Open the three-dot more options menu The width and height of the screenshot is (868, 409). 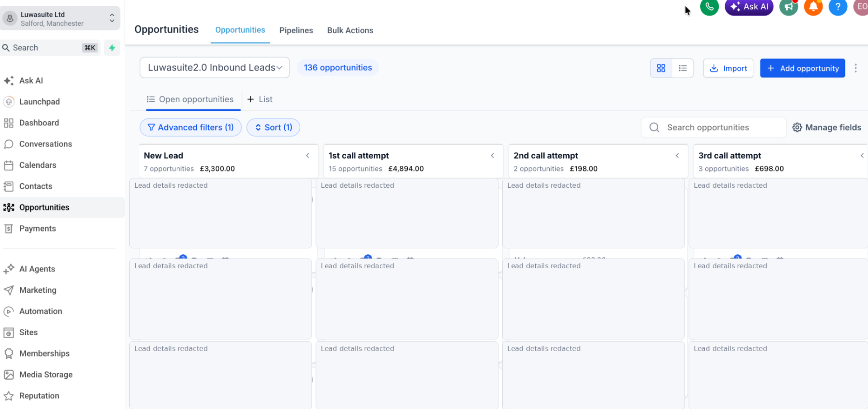tap(855, 68)
